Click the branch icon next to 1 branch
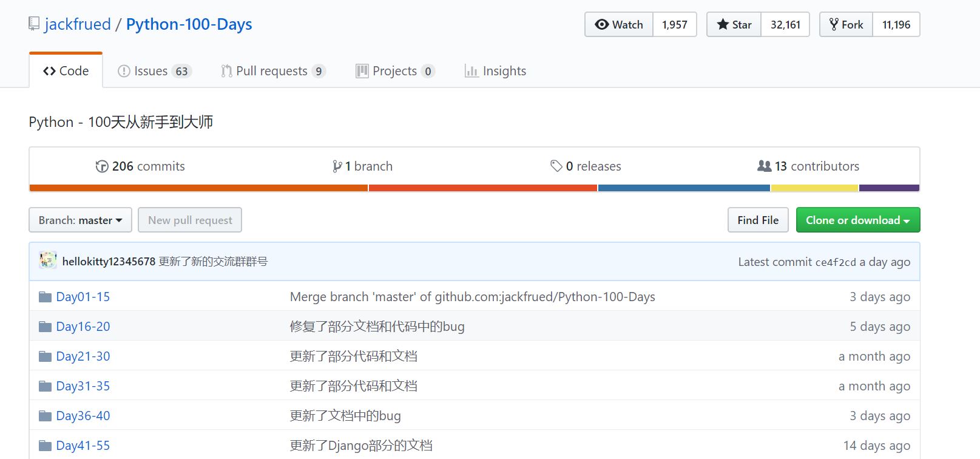 pyautogui.click(x=337, y=166)
